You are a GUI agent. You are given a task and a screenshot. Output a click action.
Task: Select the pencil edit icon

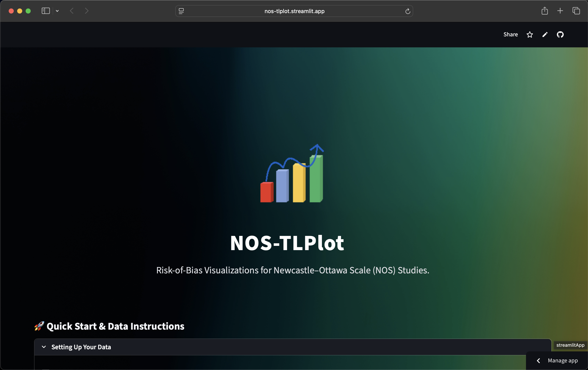tap(545, 34)
